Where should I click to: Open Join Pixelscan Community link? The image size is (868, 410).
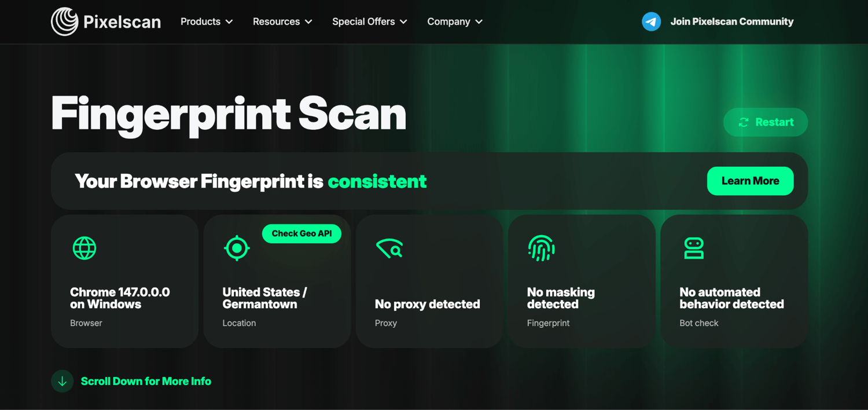(x=718, y=21)
